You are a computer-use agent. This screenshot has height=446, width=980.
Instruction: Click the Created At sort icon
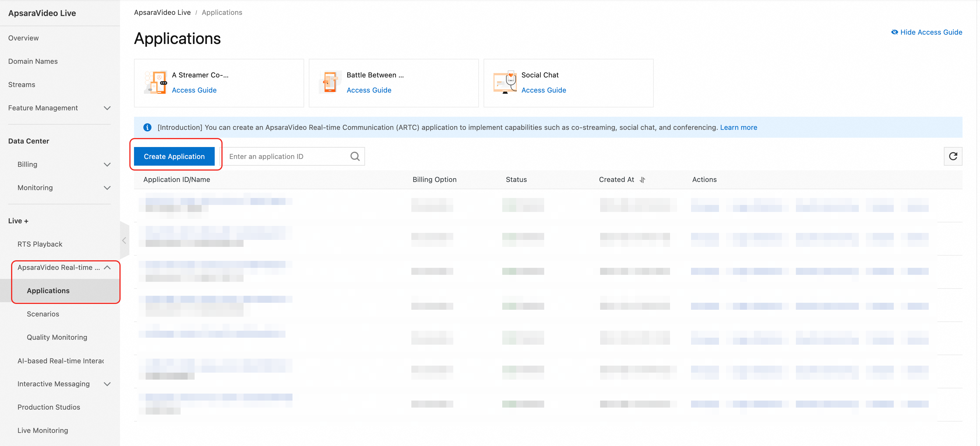coord(642,180)
